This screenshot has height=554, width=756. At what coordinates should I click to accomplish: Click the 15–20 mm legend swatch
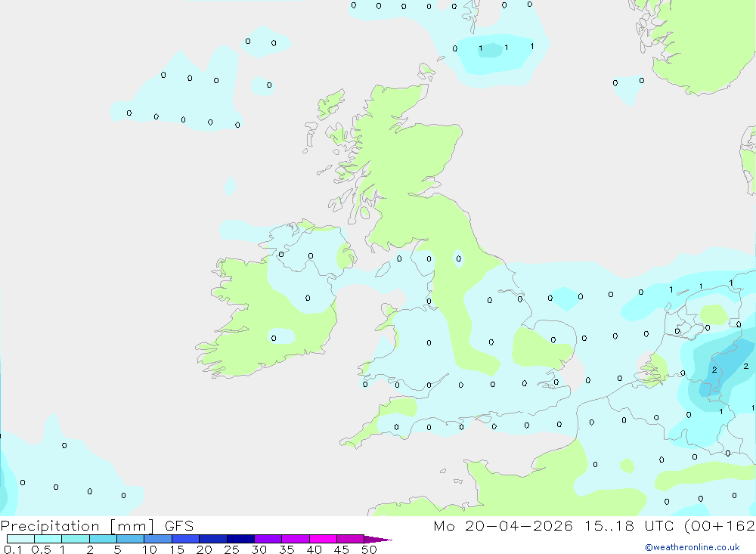pos(185,539)
